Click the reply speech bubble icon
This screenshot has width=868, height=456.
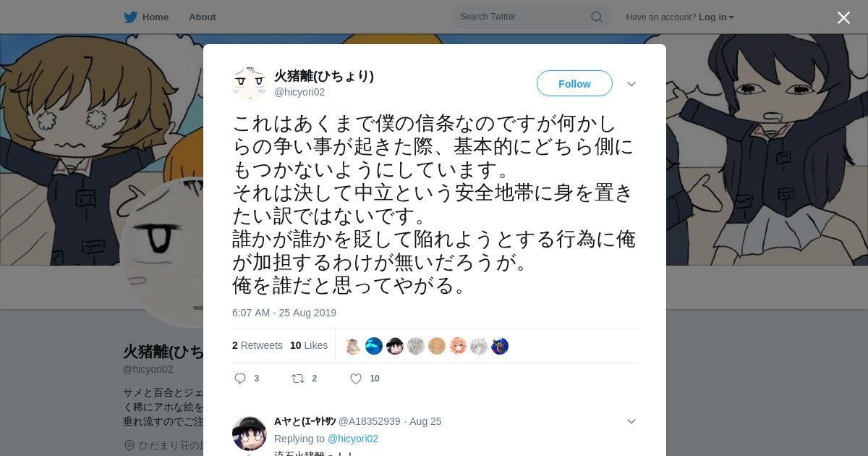(x=241, y=379)
